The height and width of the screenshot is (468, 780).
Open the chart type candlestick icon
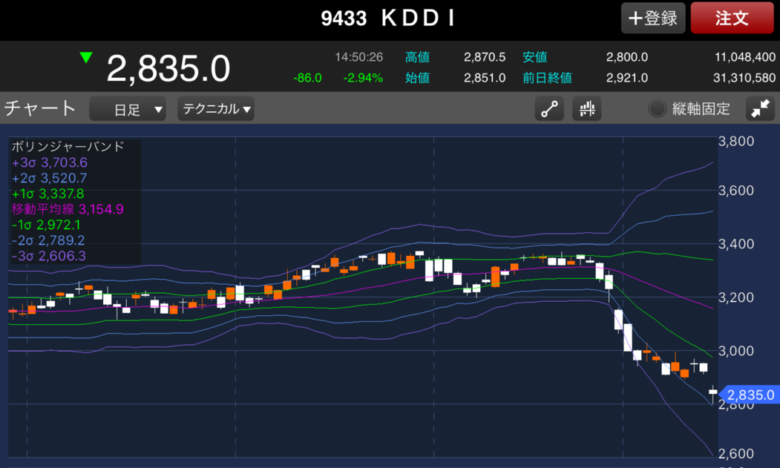pyautogui.click(x=587, y=109)
